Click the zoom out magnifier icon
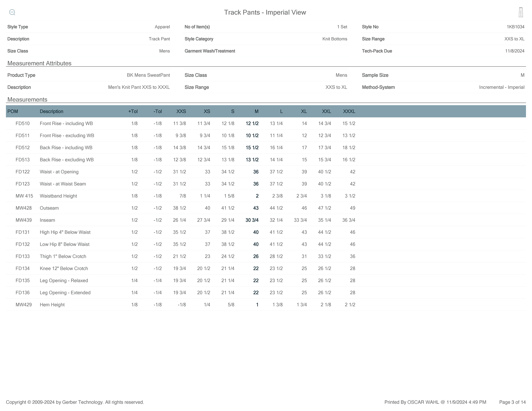The width and height of the screenshot is (532, 411). pyautogui.click(x=12, y=12)
